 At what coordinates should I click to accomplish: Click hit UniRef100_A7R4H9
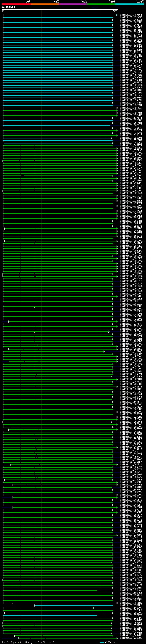[x=131, y=103]
